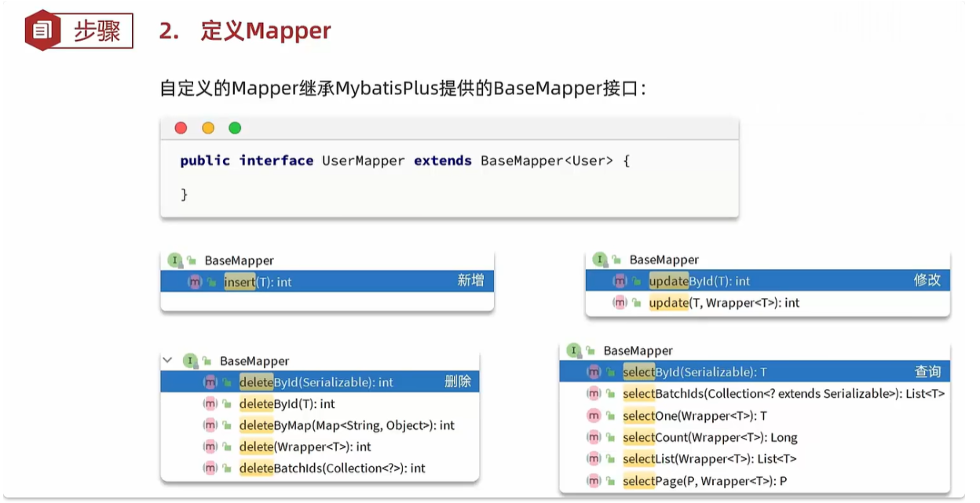Click the UserMapper interface code line
Screen dimensions: 980x503
(405, 161)
